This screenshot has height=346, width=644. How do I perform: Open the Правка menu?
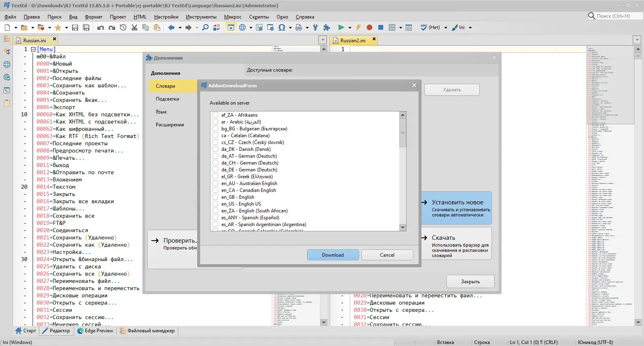click(x=32, y=17)
